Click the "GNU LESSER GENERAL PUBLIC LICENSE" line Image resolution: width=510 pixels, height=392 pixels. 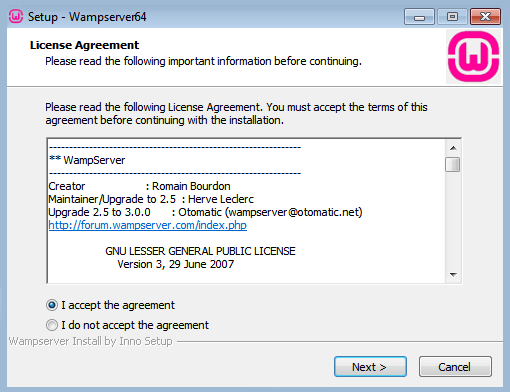click(x=200, y=251)
